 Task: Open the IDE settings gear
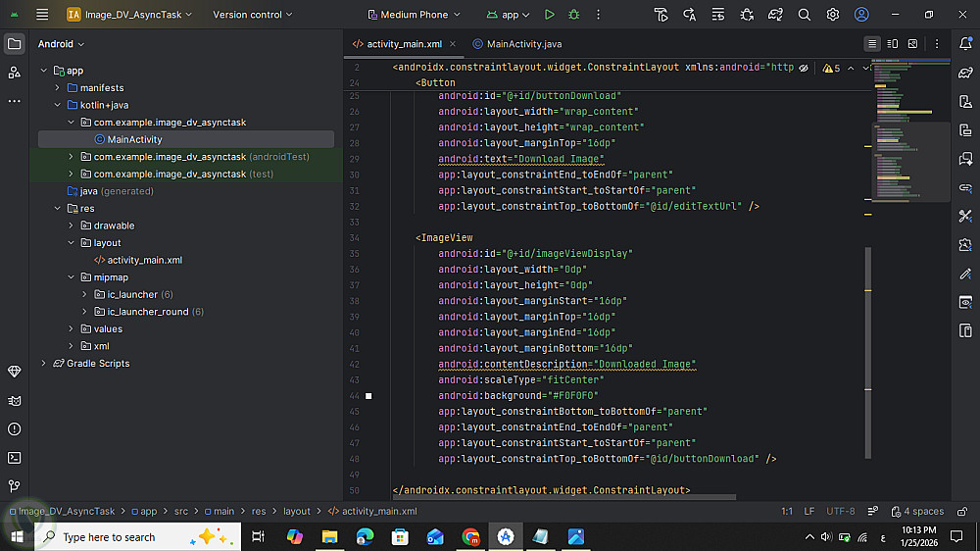tap(833, 15)
